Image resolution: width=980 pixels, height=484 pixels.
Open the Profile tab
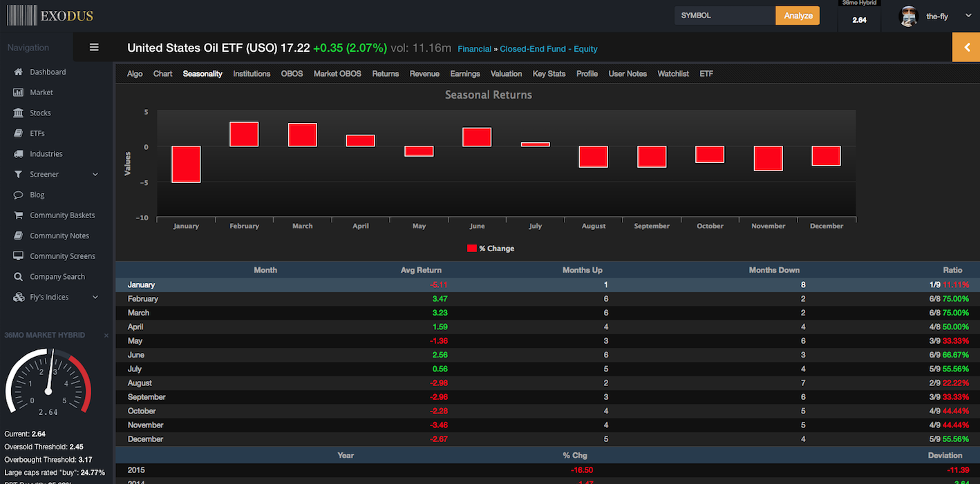[587, 74]
